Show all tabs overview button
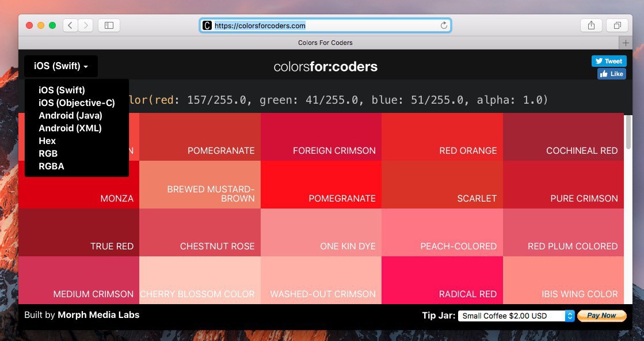644x341 pixels. (x=618, y=25)
